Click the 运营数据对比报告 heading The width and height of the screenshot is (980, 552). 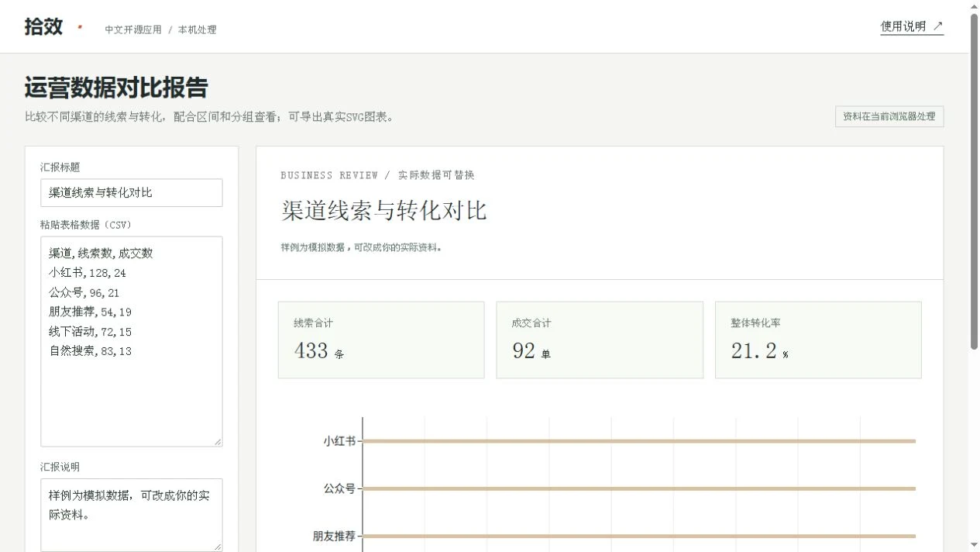coord(116,88)
